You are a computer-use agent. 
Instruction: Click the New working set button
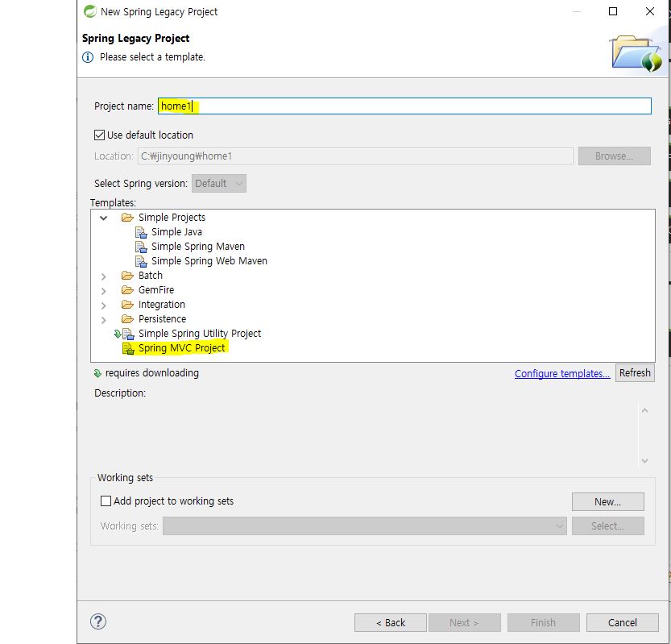pyautogui.click(x=607, y=501)
